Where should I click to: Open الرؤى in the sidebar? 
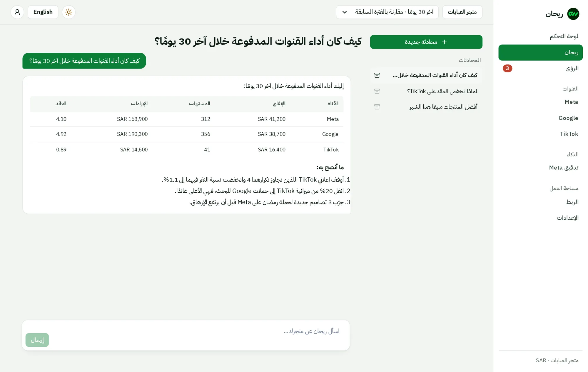click(540, 68)
